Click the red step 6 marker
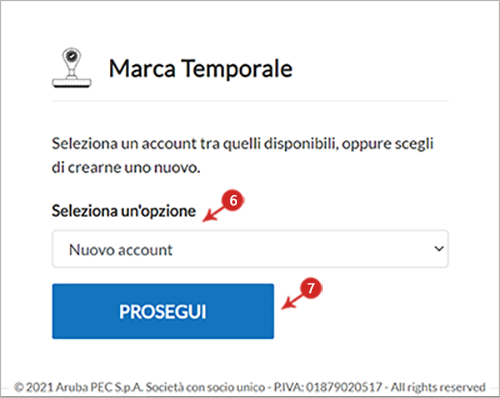The image size is (500, 398). [233, 200]
